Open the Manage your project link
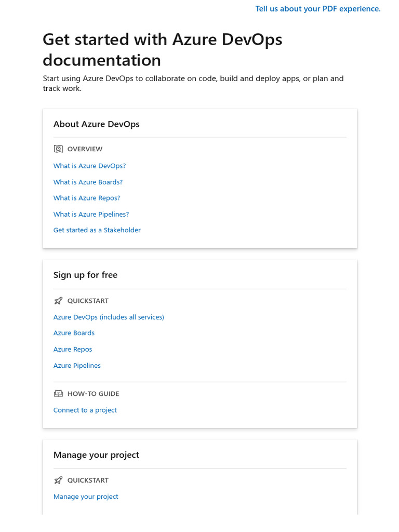The image size is (399, 532). [86, 497]
